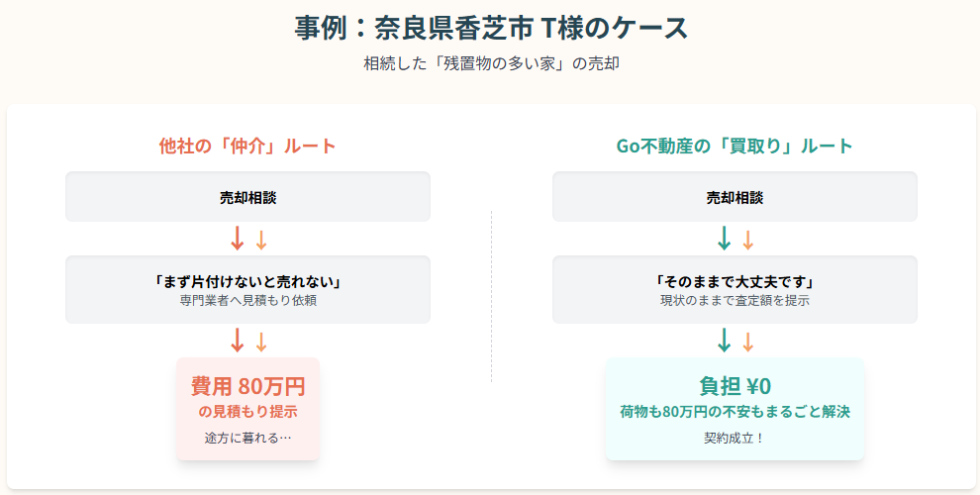The height and width of the screenshot is (495, 980).
Task: Click the orange arrow above 負担 ¥0 card
Action: 748,342
